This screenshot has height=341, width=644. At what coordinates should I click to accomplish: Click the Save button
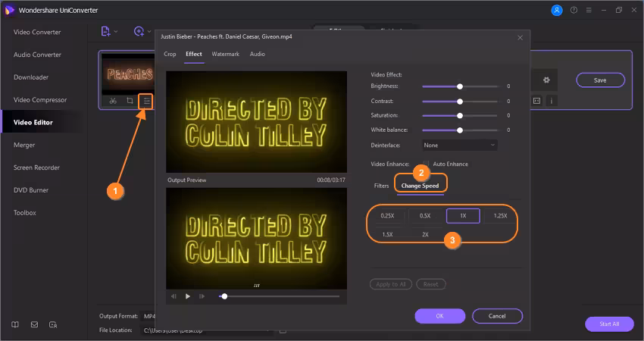600,80
